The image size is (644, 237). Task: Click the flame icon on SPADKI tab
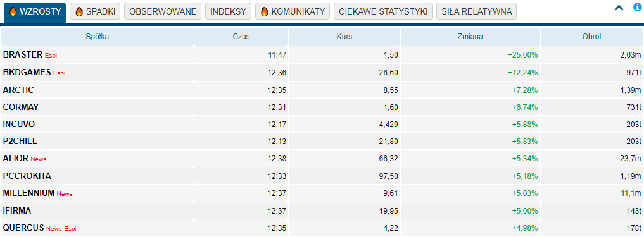click(x=79, y=11)
